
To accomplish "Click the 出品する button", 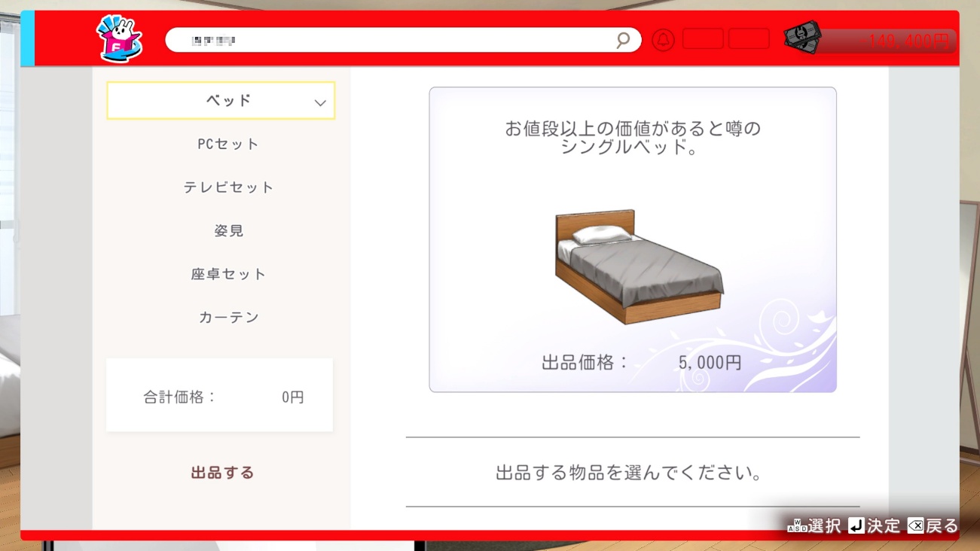I will point(222,473).
